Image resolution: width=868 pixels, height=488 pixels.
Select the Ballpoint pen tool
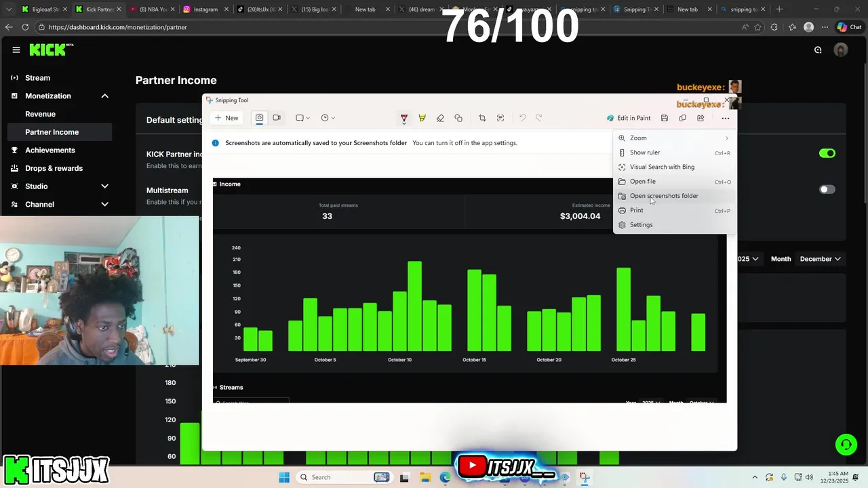pyautogui.click(x=403, y=118)
